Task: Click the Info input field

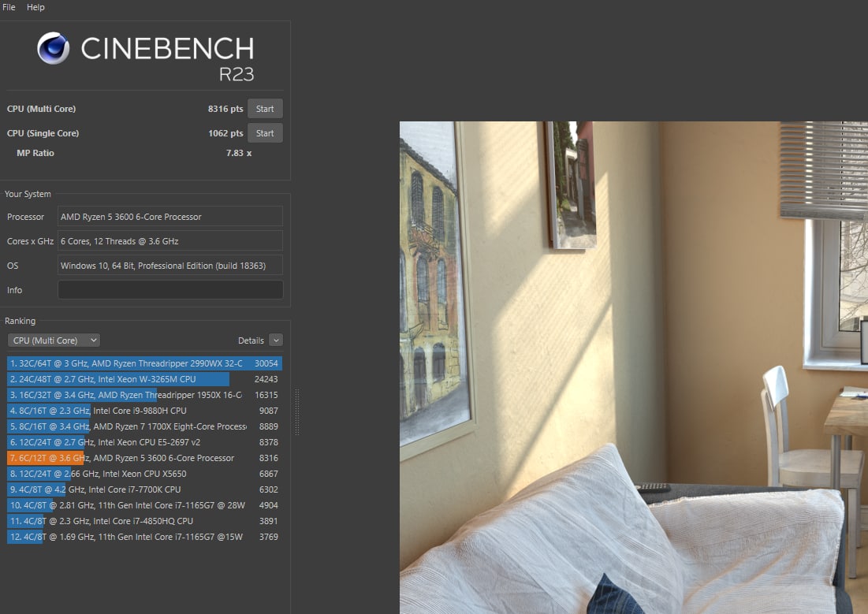Action: pyautogui.click(x=170, y=289)
